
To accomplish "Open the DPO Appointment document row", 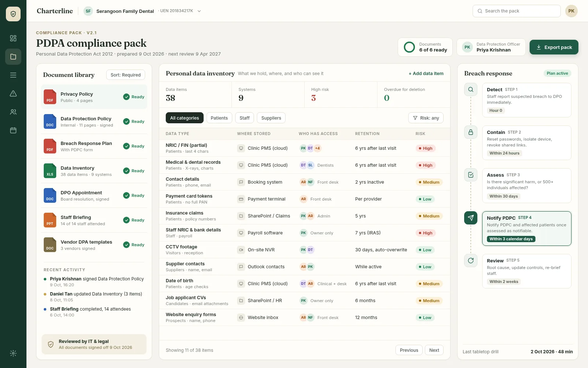I will click(94, 195).
